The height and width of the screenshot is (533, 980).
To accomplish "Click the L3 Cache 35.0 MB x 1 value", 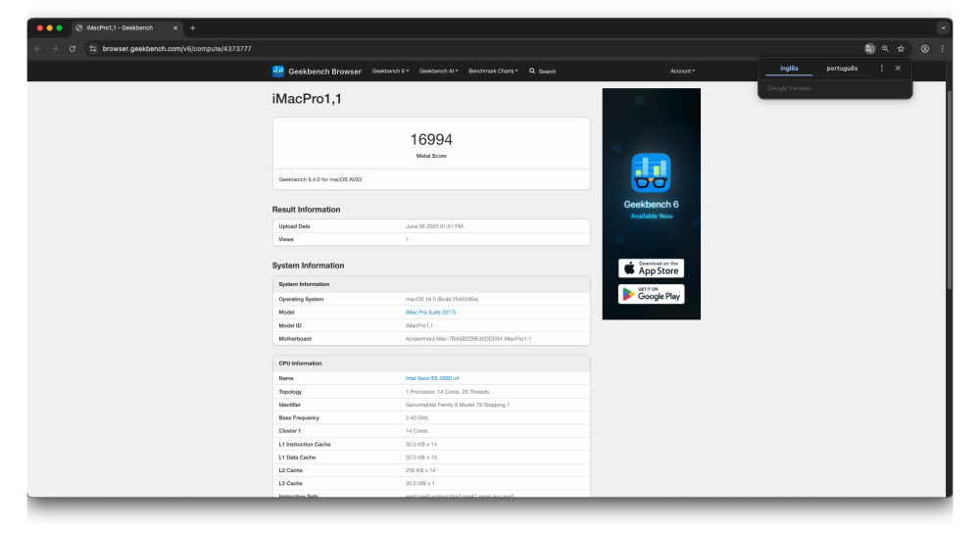I will 420,484.
